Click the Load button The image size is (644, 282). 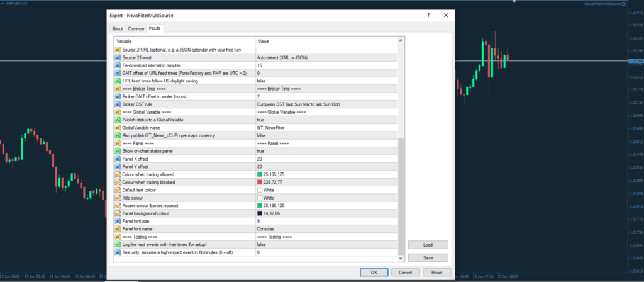click(428, 245)
